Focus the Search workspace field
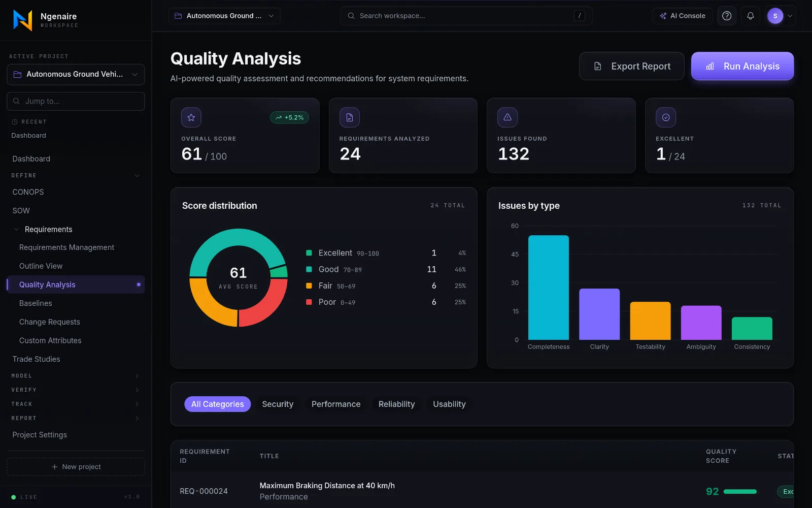812x508 pixels. (466, 16)
